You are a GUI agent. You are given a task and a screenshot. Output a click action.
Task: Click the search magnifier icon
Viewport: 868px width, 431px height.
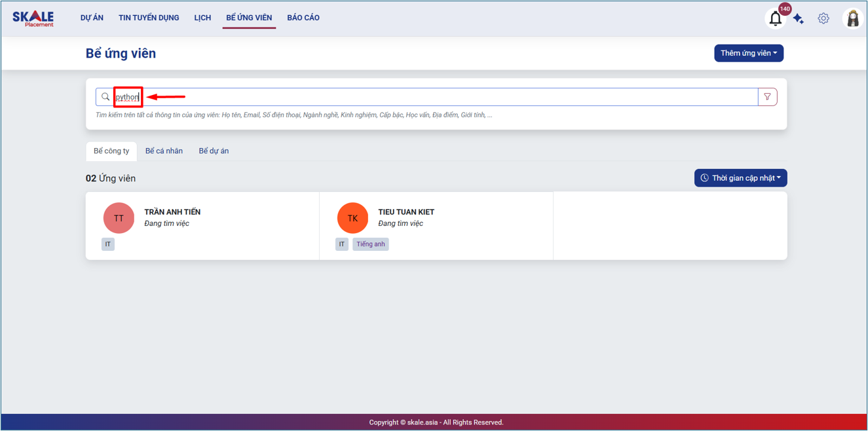(105, 97)
